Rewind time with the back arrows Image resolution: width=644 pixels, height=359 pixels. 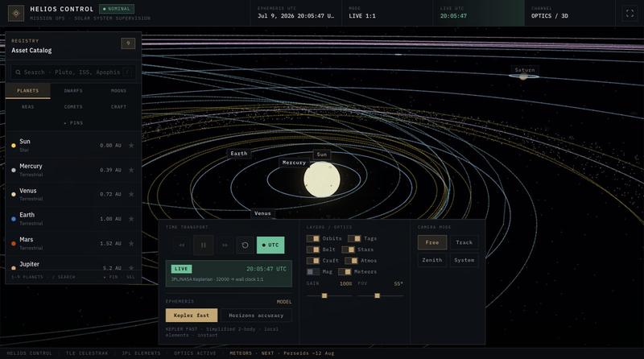pyautogui.click(x=182, y=246)
